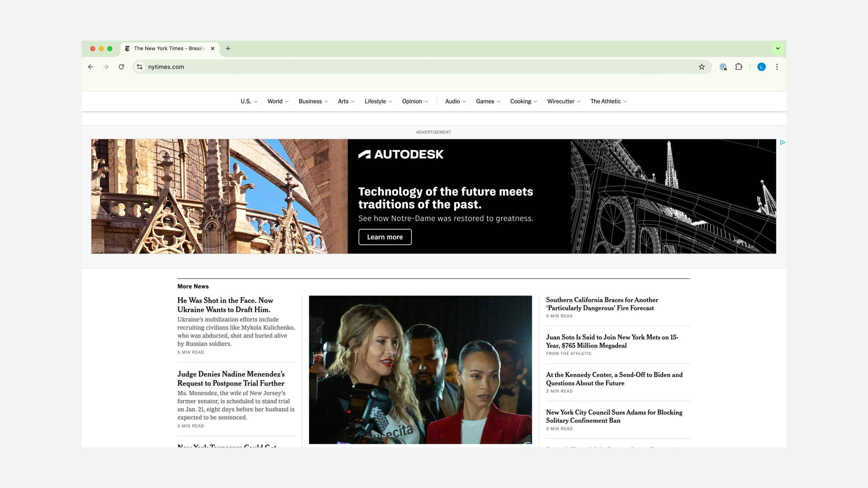Open the Nadine Menendez trial headline
The image size is (868, 488).
pyautogui.click(x=231, y=379)
